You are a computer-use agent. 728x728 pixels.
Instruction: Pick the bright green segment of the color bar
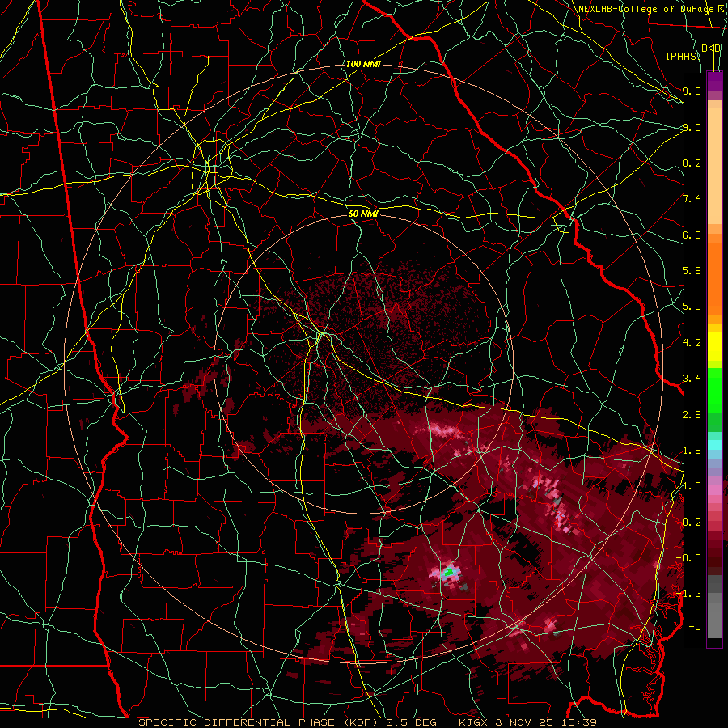[x=714, y=391]
